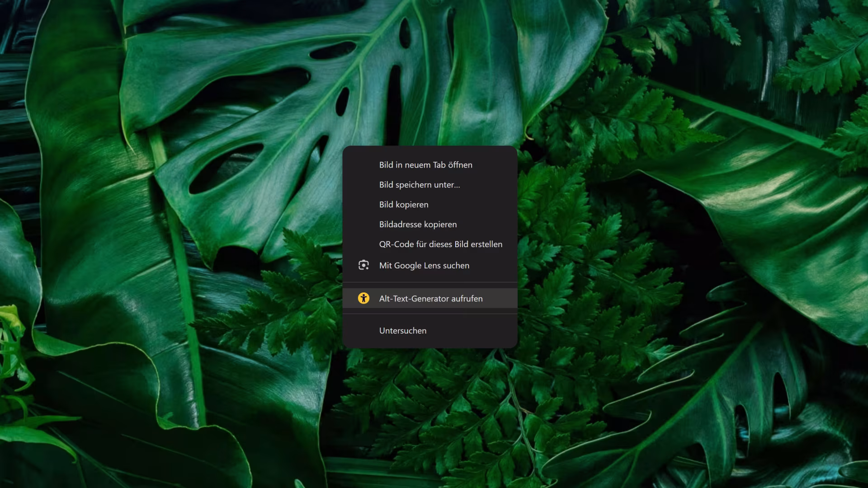Copy image via 'Bild kopieren'
The image size is (868, 488).
pyautogui.click(x=403, y=205)
